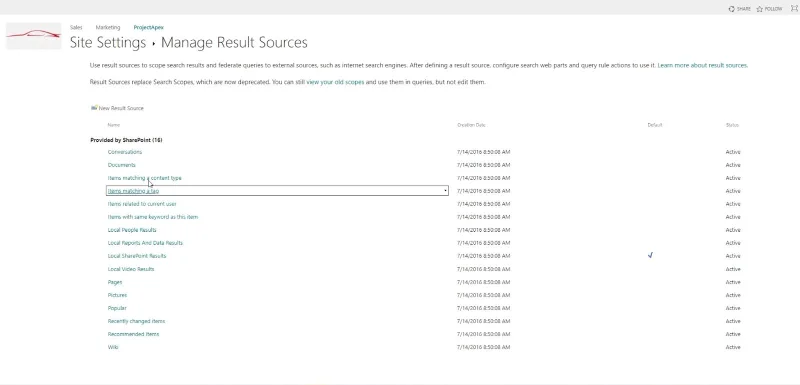
Task: Open the Pictures result source
Action: pyautogui.click(x=117, y=295)
